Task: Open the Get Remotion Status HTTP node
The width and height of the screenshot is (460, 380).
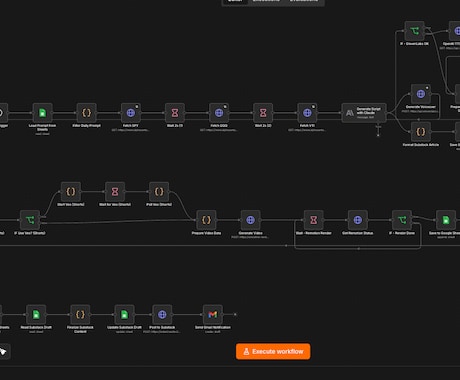Action: click(x=358, y=220)
